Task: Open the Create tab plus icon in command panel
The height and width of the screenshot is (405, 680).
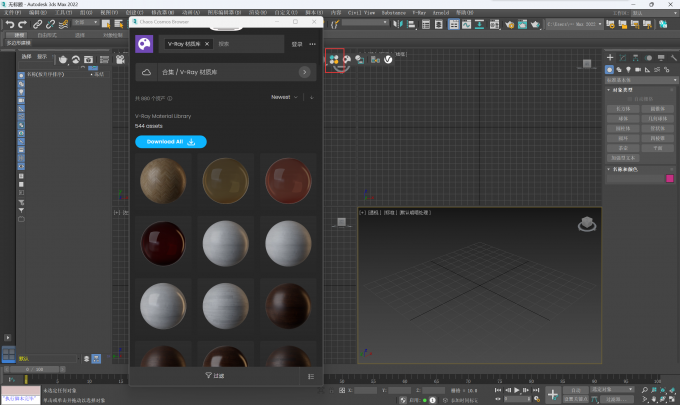Action: pyautogui.click(x=610, y=58)
